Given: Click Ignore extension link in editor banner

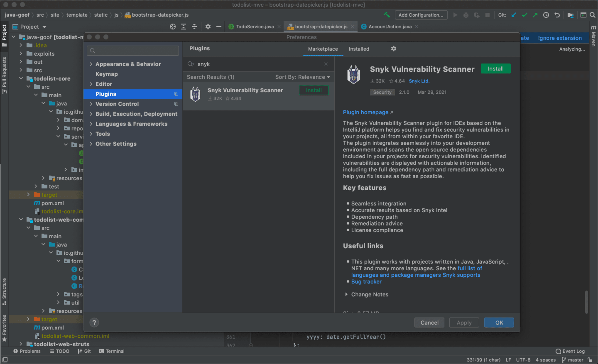Looking at the screenshot, I should coord(560,38).
